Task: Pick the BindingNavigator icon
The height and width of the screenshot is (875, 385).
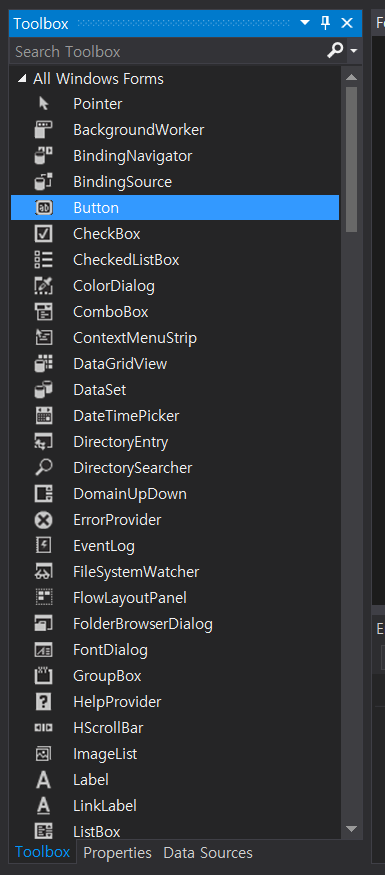Action: (x=44, y=156)
